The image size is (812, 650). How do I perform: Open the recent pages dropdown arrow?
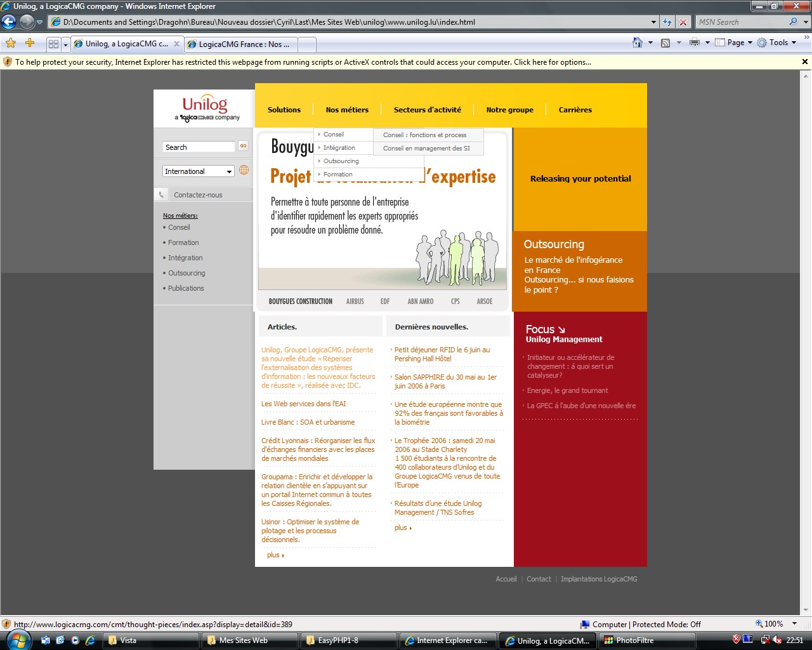pyautogui.click(x=40, y=22)
